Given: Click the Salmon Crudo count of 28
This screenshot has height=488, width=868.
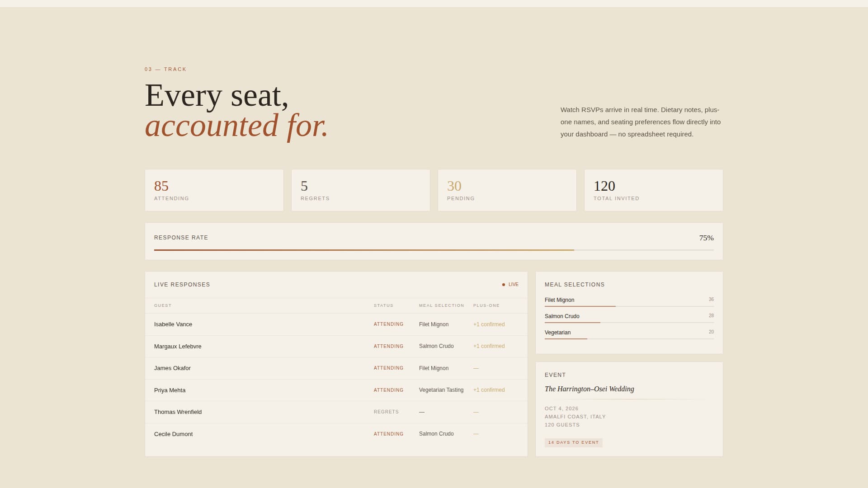Looking at the screenshot, I should point(712,315).
